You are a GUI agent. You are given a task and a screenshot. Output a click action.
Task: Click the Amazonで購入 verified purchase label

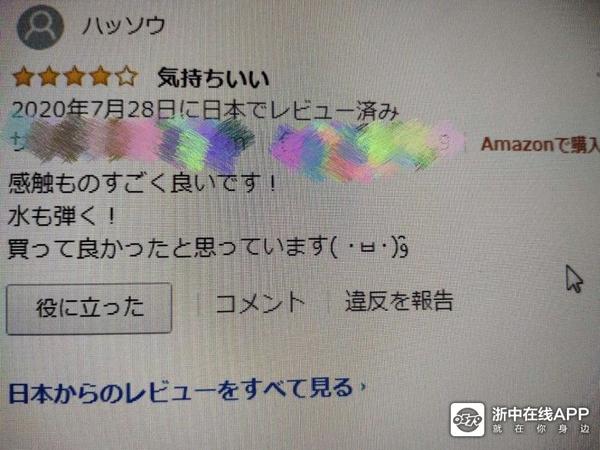coord(540,145)
